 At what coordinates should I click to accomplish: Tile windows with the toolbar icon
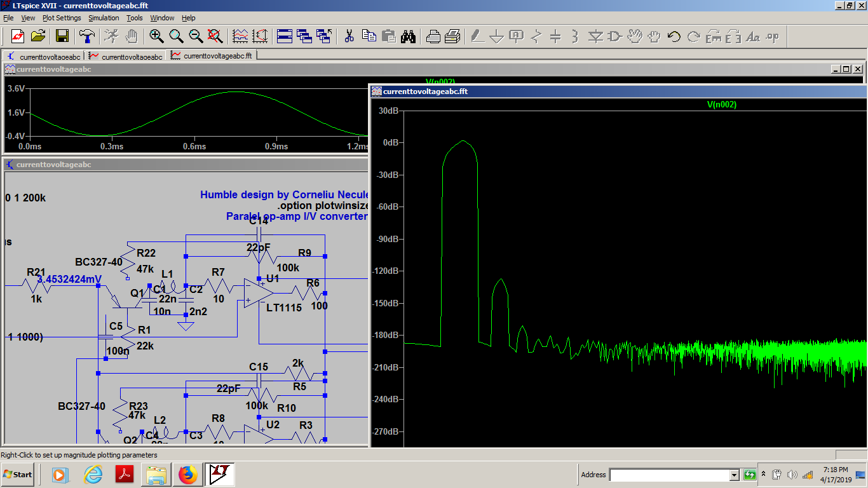(285, 36)
